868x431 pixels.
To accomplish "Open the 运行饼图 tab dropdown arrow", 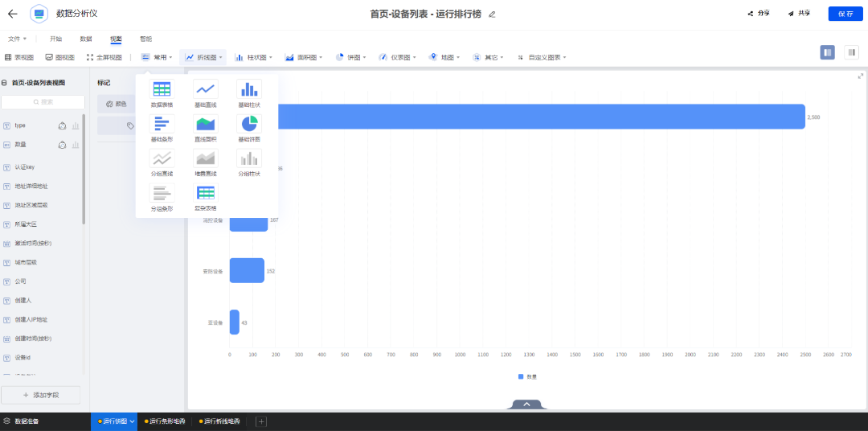I will 133,421.
